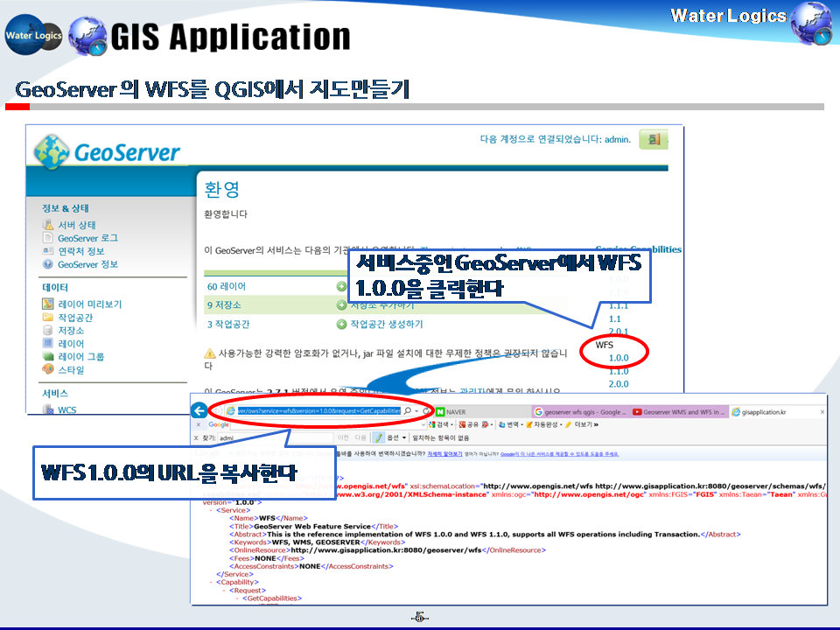Click green plus icon beside 60 레이어

[x=341, y=286]
